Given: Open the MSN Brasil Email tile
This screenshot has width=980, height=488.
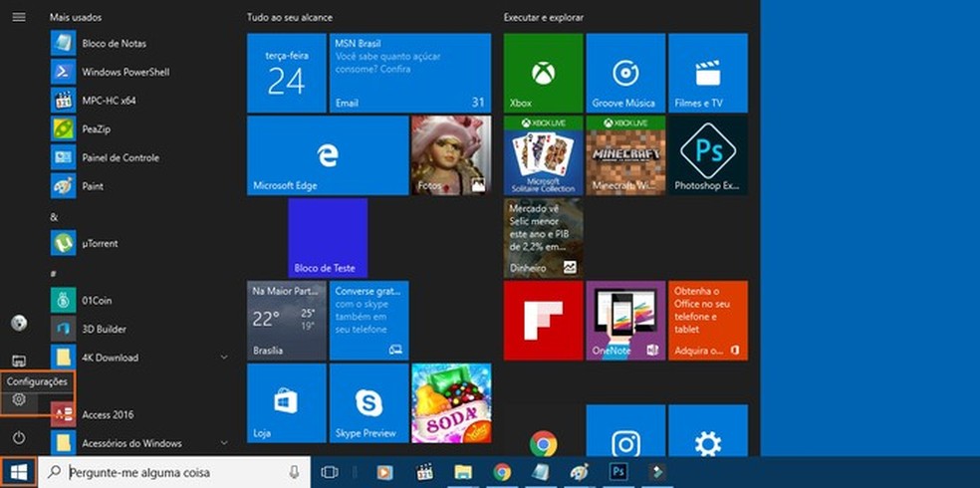Looking at the screenshot, I should tap(410, 73).
